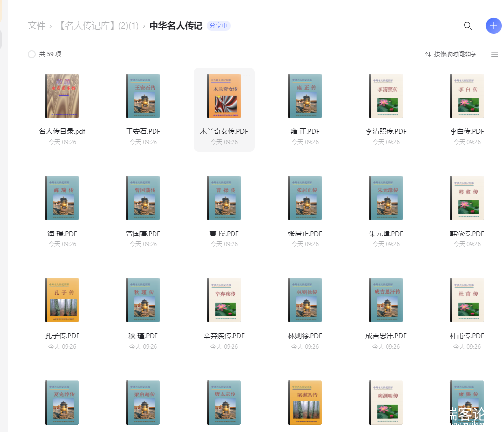Viewport: 504px width, 432px height.
Task: Click the 韩愈传.PDF file name
Action: click(x=466, y=234)
